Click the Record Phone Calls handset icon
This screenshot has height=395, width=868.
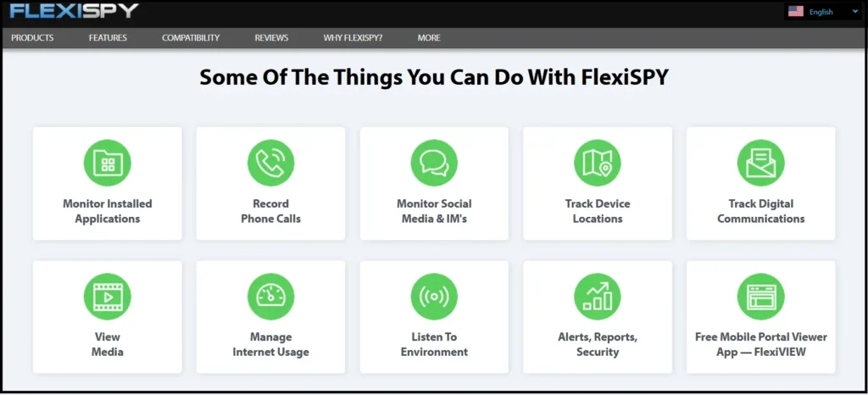point(270,163)
